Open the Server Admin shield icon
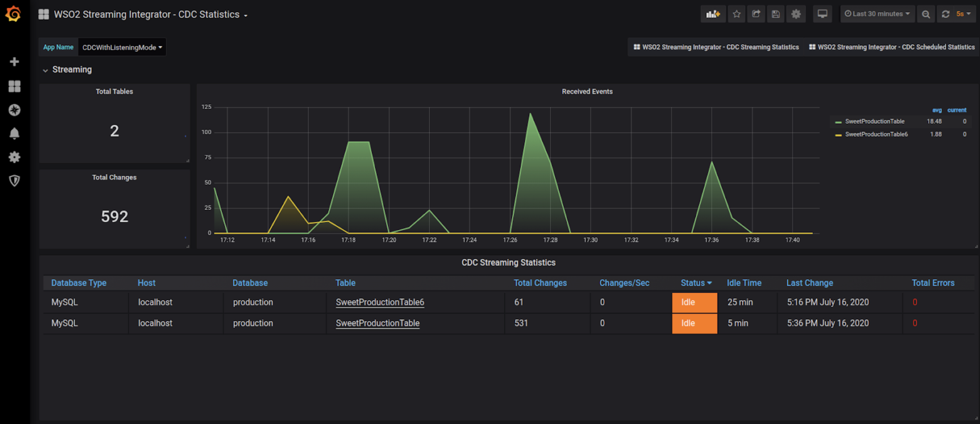980x424 pixels. [14, 180]
